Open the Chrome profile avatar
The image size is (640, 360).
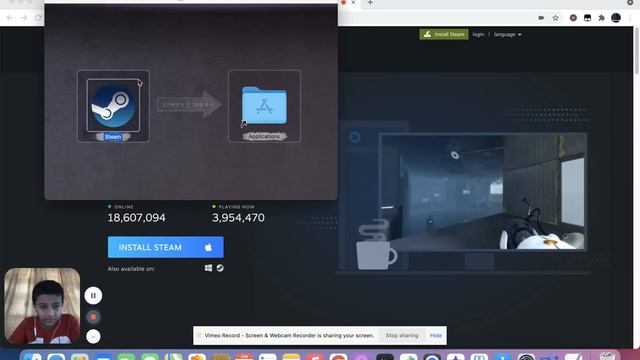(616, 18)
